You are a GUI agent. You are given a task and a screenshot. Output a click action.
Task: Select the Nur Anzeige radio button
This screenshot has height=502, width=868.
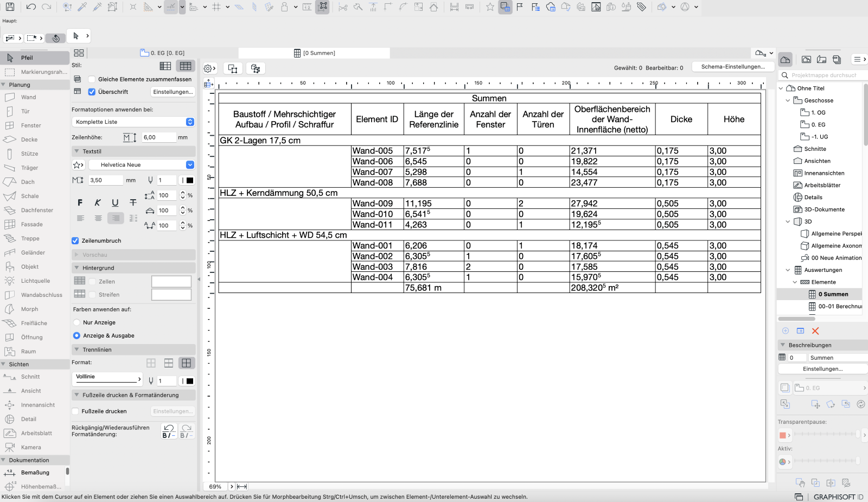77,322
